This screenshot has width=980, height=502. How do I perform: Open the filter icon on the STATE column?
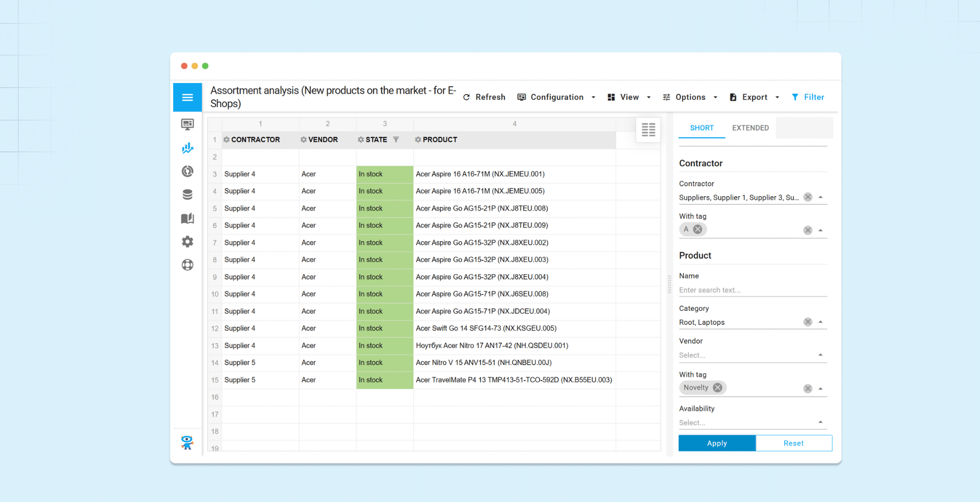coord(396,139)
